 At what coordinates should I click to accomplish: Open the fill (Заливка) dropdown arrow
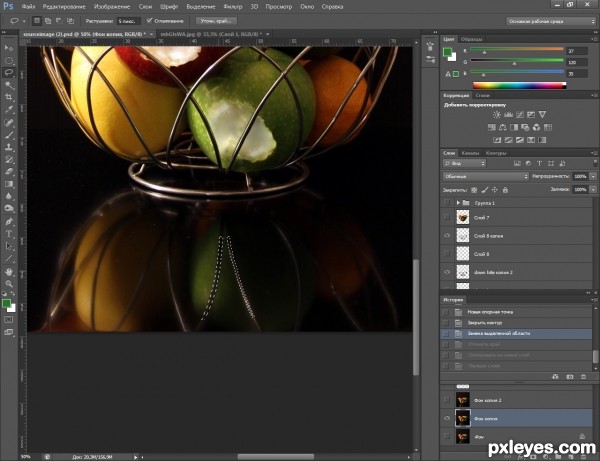coord(593,189)
